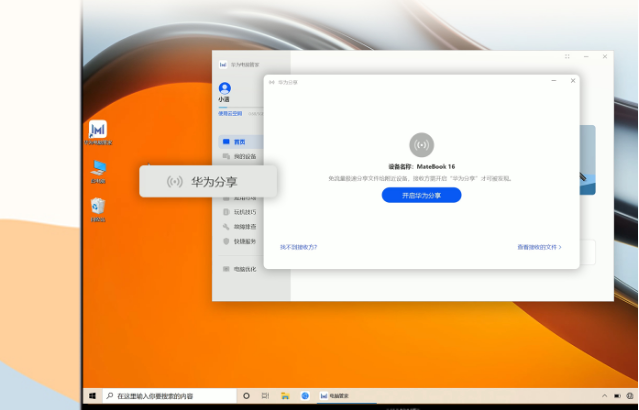Open 华为电脑管家 desktop shortcut icon
The image size is (639, 410).
(97, 131)
